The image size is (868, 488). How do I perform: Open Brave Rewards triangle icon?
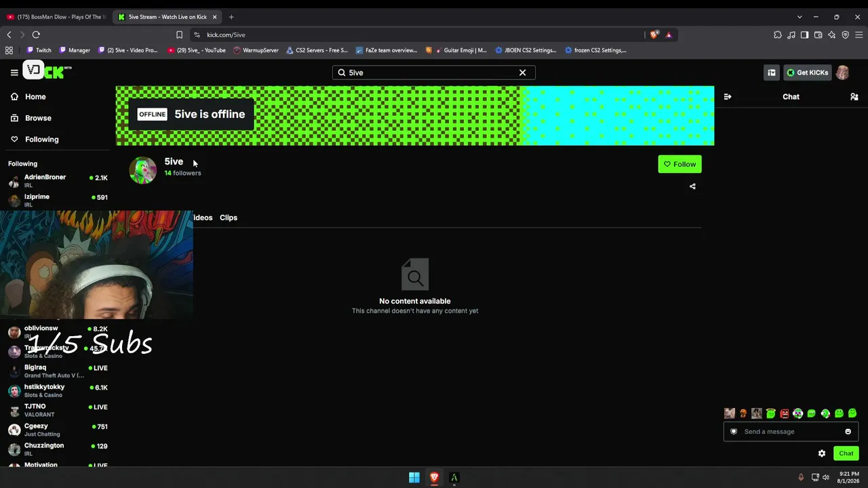(x=669, y=35)
